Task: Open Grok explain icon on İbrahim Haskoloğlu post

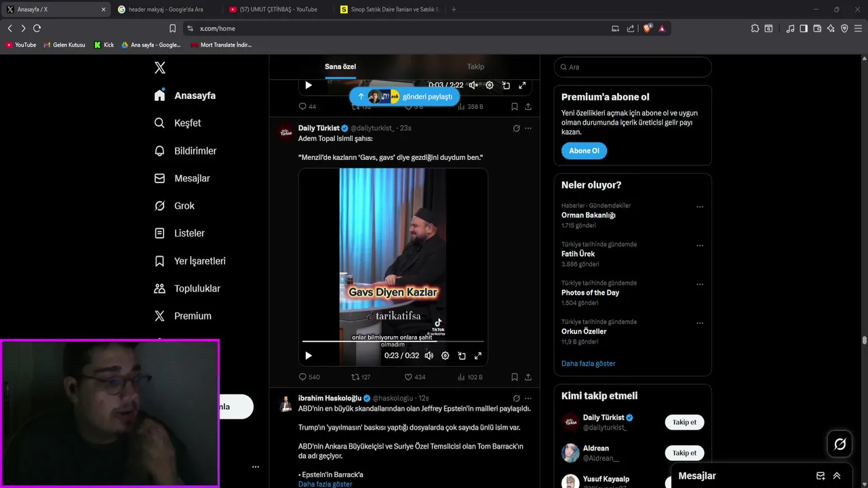Action: (x=516, y=399)
